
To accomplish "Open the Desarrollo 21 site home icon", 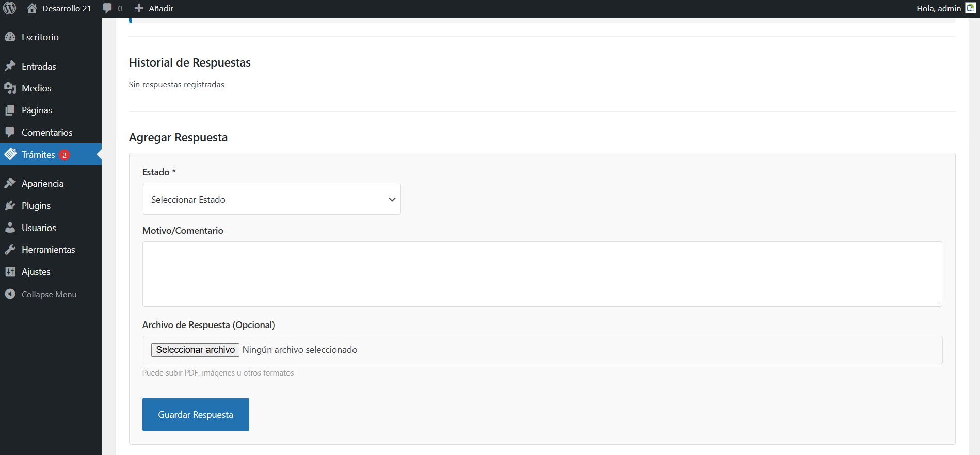I will pyautogui.click(x=32, y=8).
